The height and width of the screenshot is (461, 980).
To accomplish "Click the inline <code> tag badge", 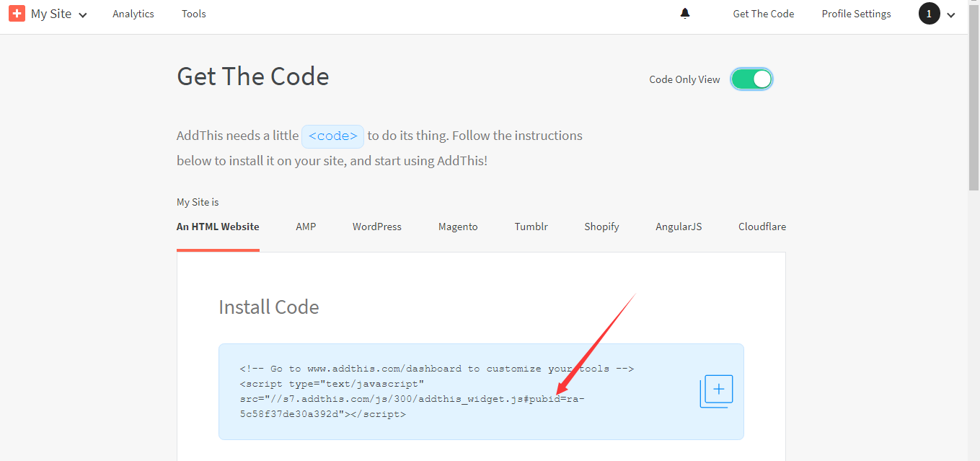I will click(333, 136).
